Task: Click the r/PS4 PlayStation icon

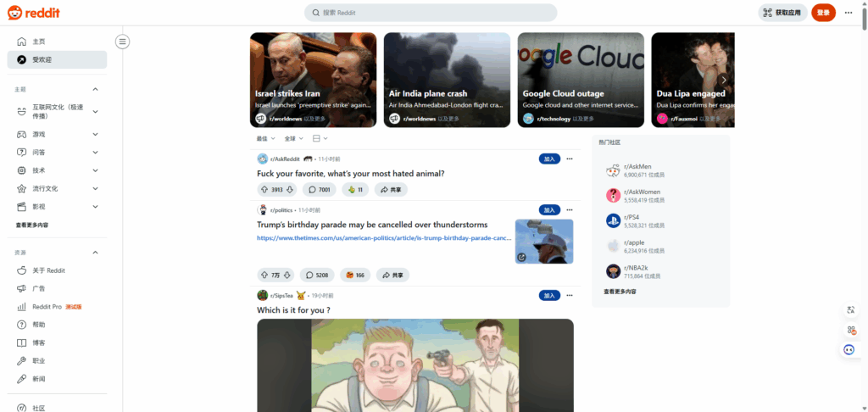Action: 613,221
